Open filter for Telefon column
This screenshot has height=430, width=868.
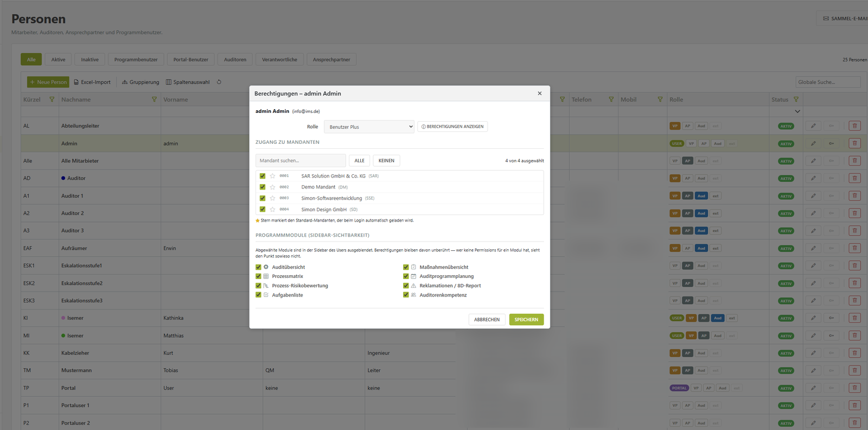(611, 99)
